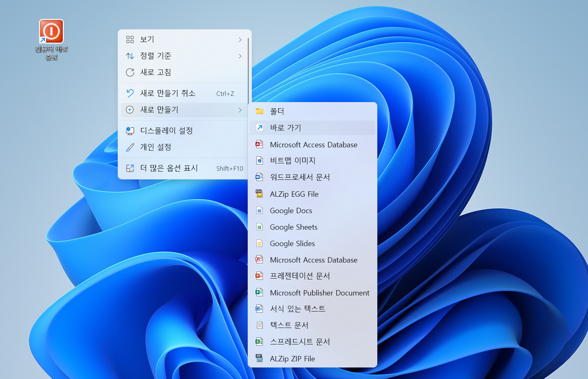Click the 새로 만들기 submenu chevron
Screen dimensions: 588x379
pos(240,110)
